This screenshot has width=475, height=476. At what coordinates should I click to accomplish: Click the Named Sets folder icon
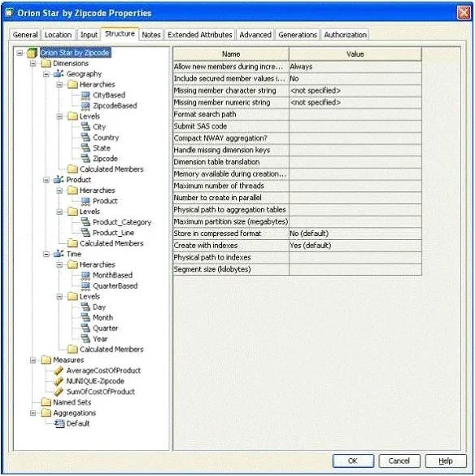tap(46, 402)
